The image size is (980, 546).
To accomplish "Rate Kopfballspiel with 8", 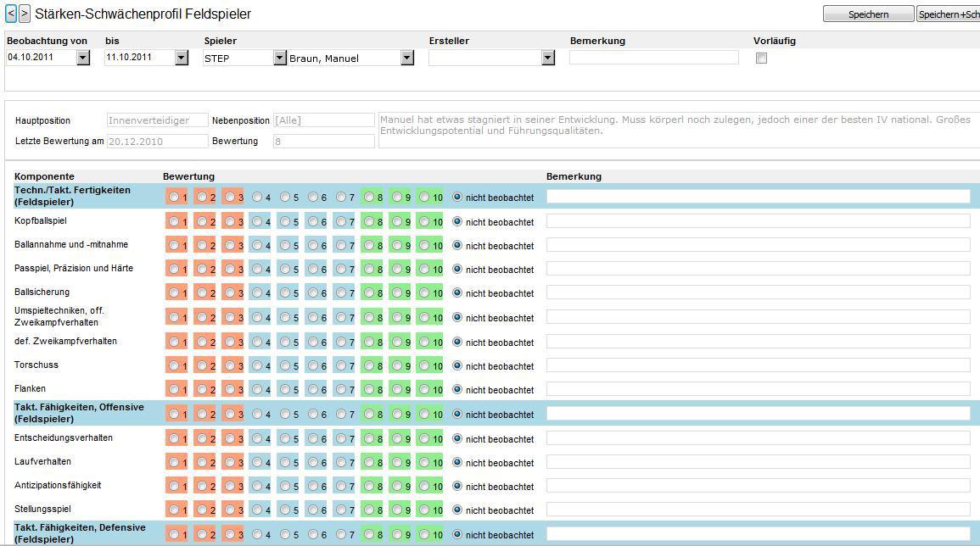I will [369, 221].
